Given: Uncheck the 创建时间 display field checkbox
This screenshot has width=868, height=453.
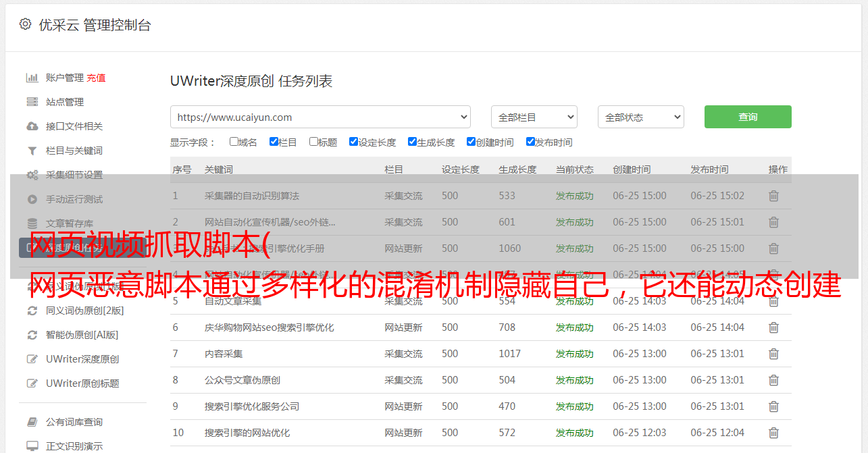Looking at the screenshot, I should pos(471,142).
